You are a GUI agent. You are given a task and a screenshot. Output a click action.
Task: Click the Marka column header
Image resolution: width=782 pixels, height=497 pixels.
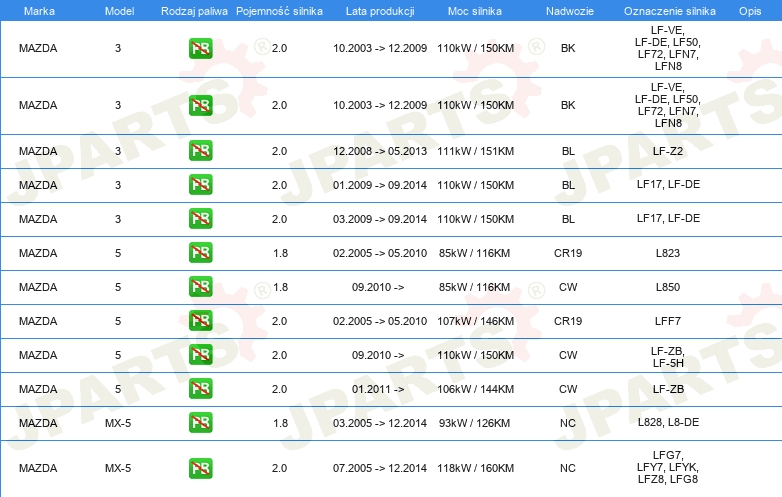(39, 11)
